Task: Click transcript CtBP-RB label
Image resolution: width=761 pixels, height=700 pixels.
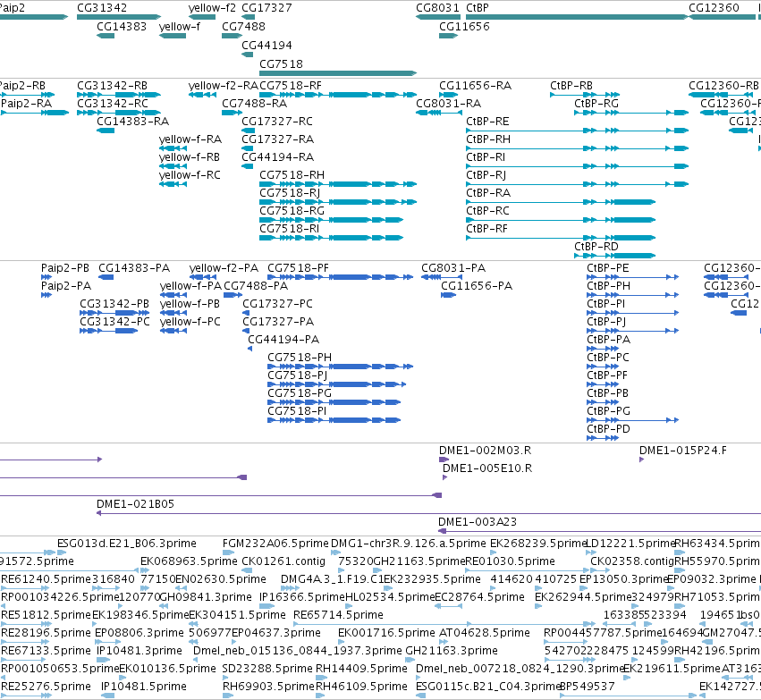Action: (571, 86)
